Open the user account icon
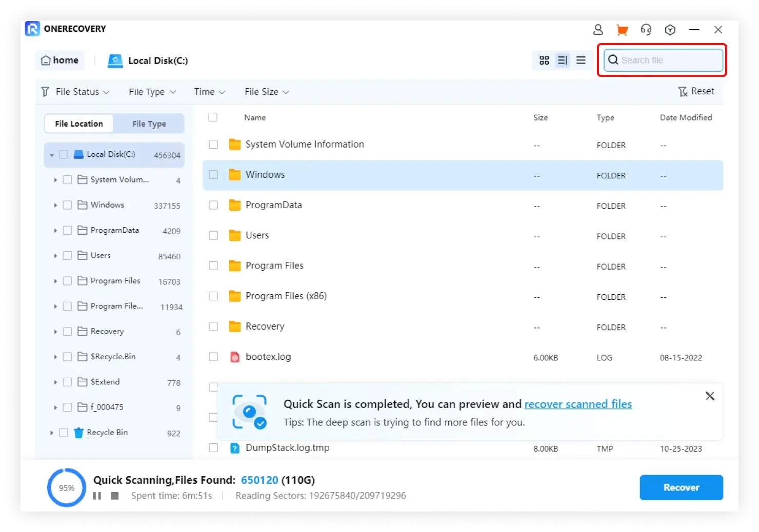Viewport: 759px width, 532px height. pyautogui.click(x=597, y=30)
